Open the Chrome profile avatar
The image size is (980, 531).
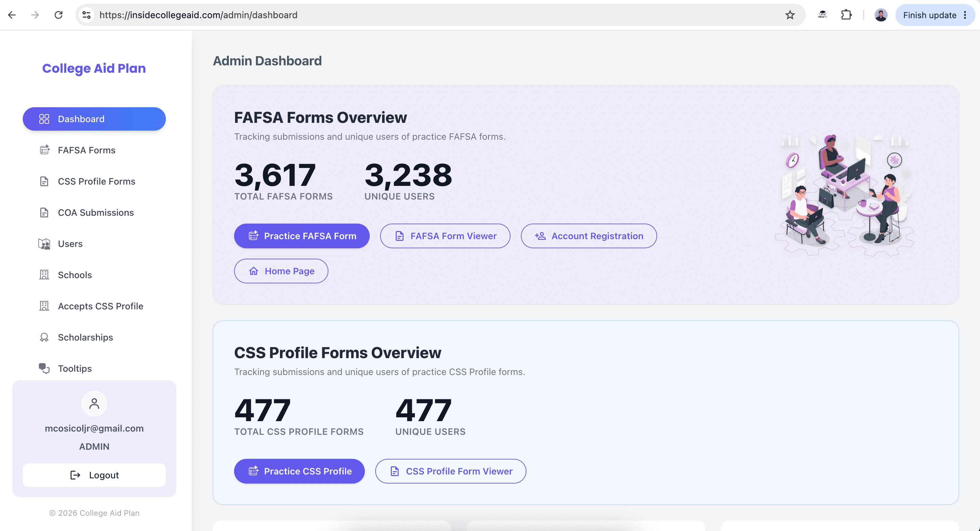tap(881, 15)
